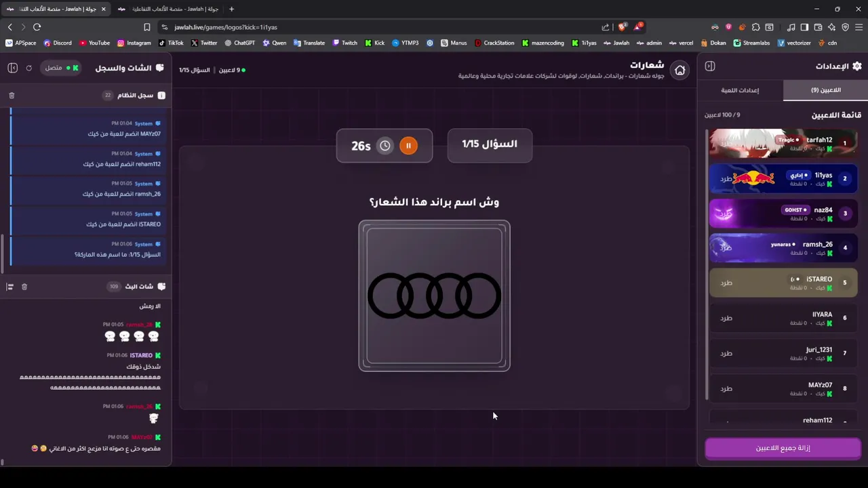This screenshot has width=868, height=488.
Task: Kick player tarfah12
Action: click(726, 144)
